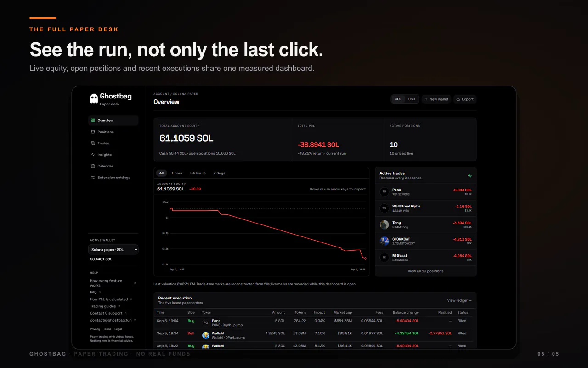
Task: Open the Terms link
Action: click(x=107, y=329)
